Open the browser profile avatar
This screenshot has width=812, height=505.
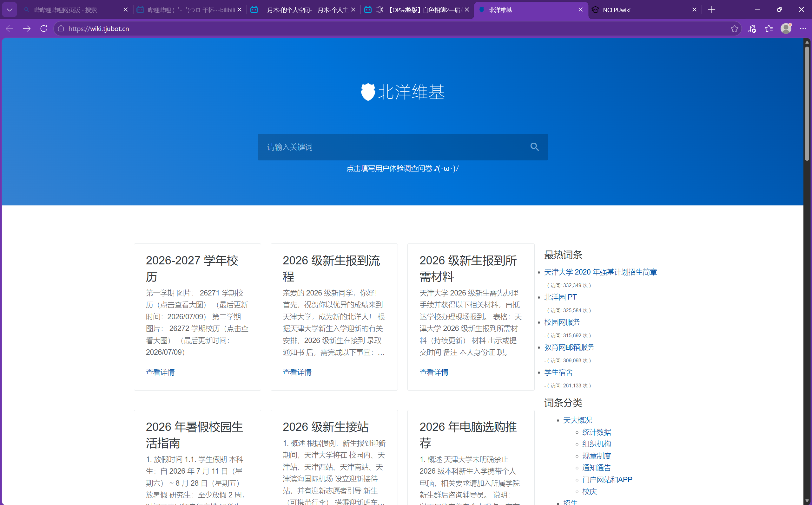(x=786, y=29)
